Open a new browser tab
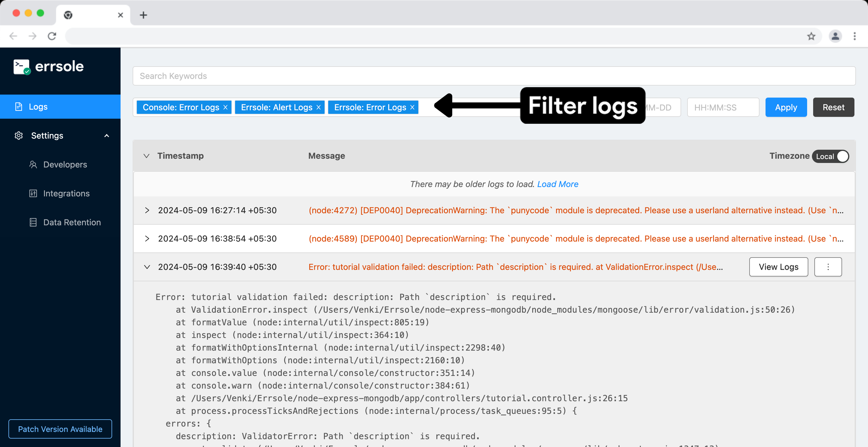This screenshot has height=447, width=868. [x=143, y=15]
